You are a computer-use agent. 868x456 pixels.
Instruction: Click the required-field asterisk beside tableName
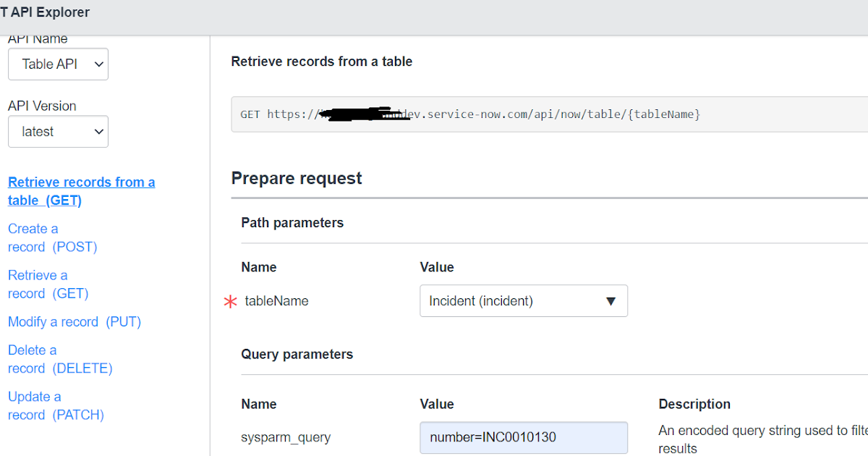[229, 301]
